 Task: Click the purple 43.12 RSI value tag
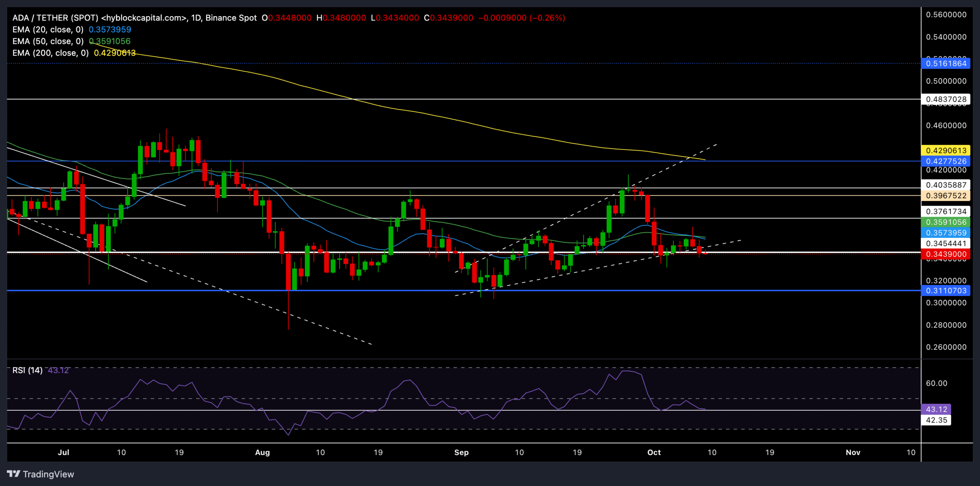(x=936, y=409)
